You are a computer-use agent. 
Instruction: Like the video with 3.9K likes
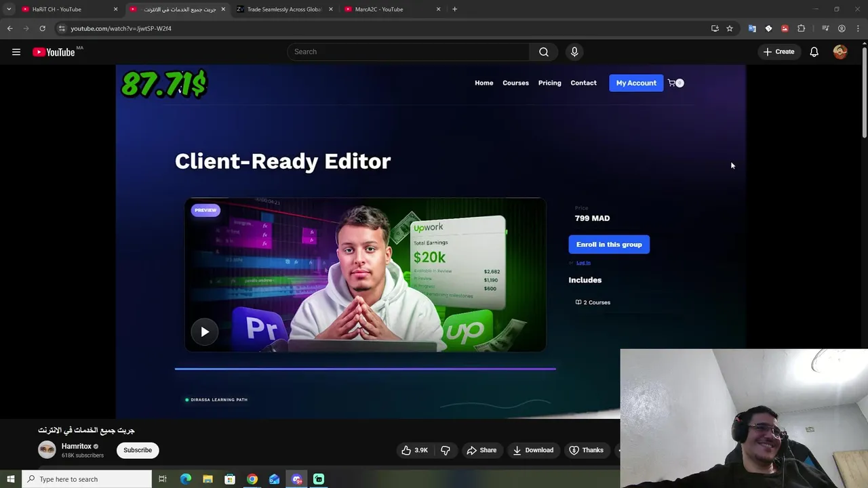point(414,450)
